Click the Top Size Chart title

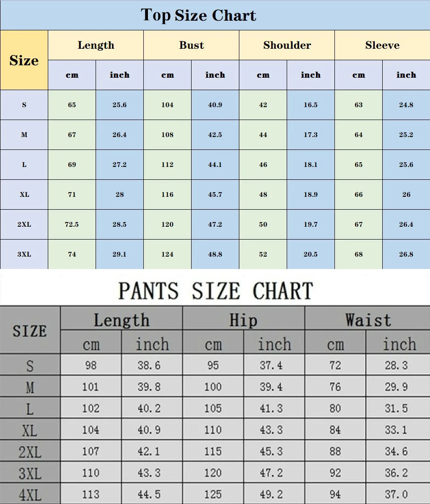tap(198, 15)
